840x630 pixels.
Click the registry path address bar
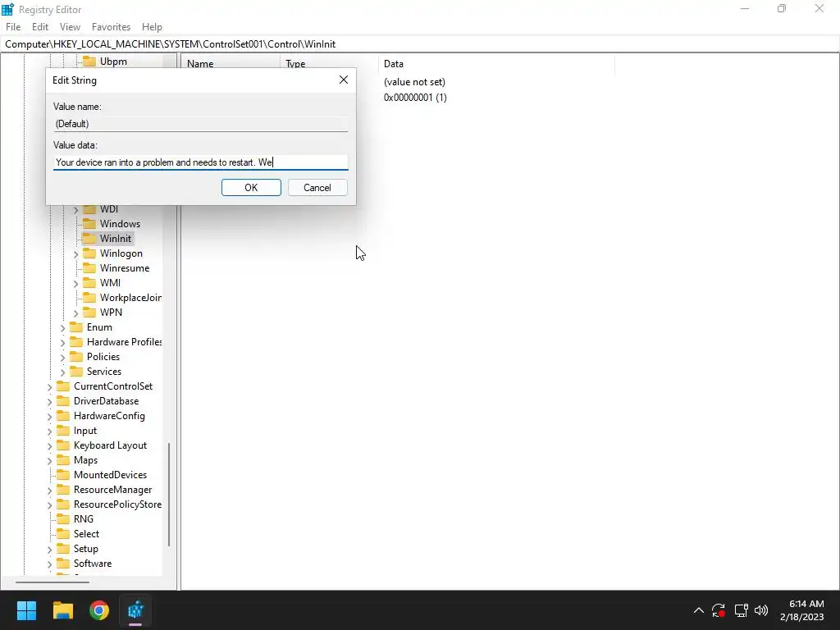pyautogui.click(x=420, y=44)
